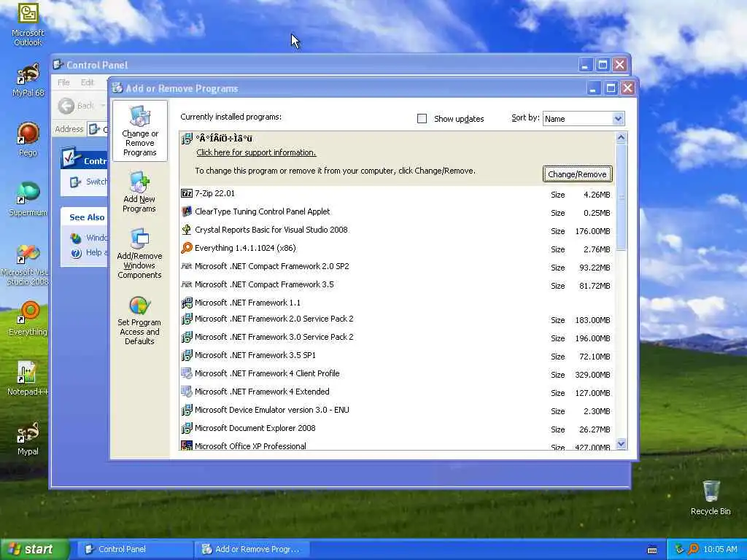
Task: Click .NET Framework 4 Client Profile icon
Action: point(187,373)
